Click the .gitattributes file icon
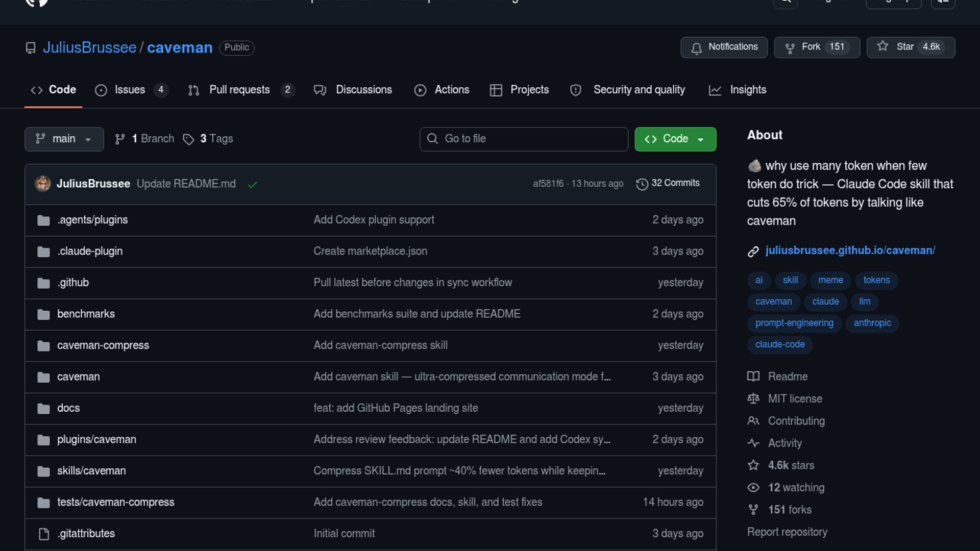Viewport: 980px width, 551px height. tap(44, 534)
